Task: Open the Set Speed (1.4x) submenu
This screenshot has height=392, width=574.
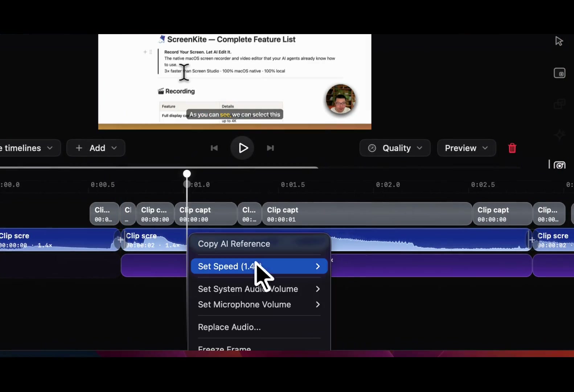Action: click(259, 266)
